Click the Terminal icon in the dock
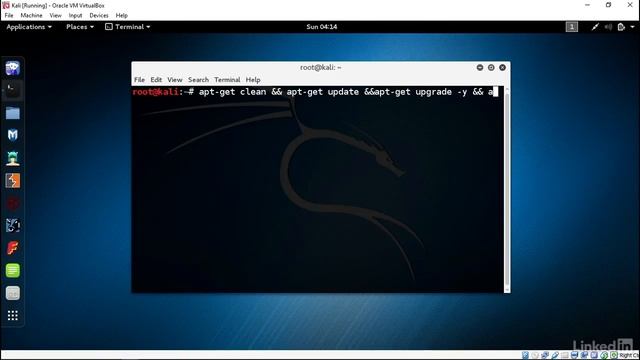 click(x=13, y=91)
